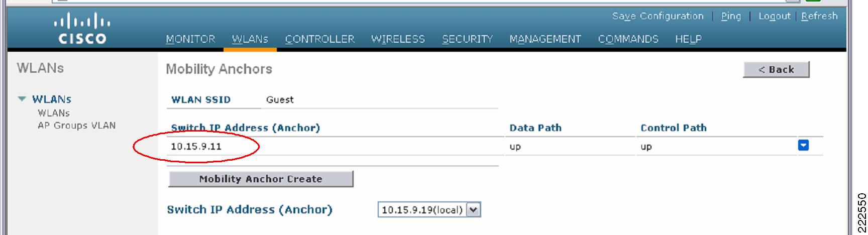Viewport: 868px width, 235px height.
Task: Open the MONITOR menu
Action: pos(190,39)
